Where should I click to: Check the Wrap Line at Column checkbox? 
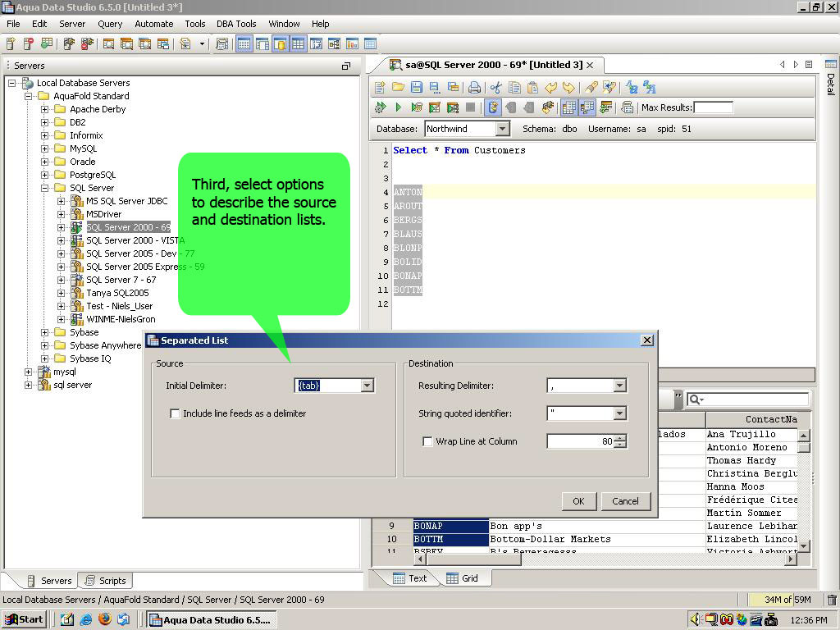(x=427, y=441)
